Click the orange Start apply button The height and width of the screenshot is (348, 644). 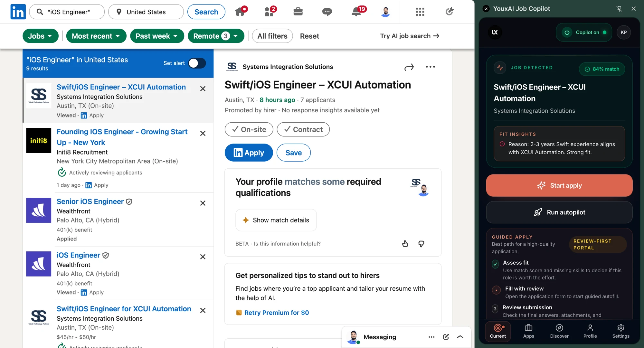(x=559, y=185)
